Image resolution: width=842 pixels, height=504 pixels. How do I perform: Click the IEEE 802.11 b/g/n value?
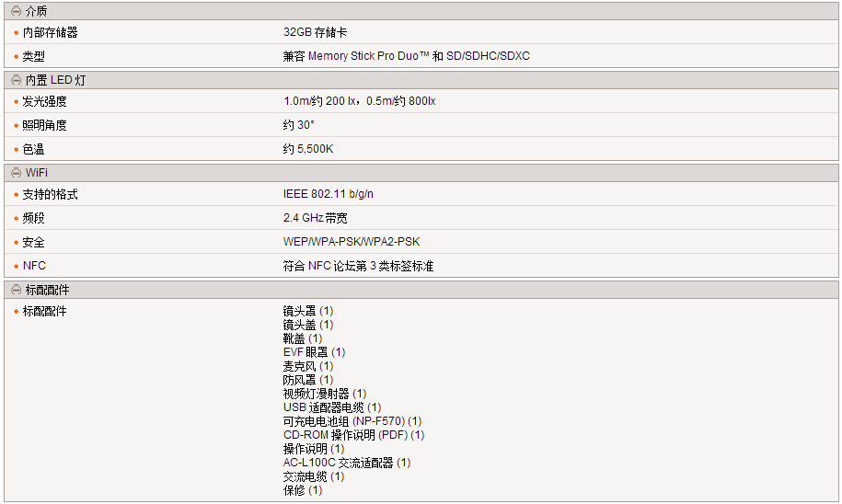[x=329, y=194]
